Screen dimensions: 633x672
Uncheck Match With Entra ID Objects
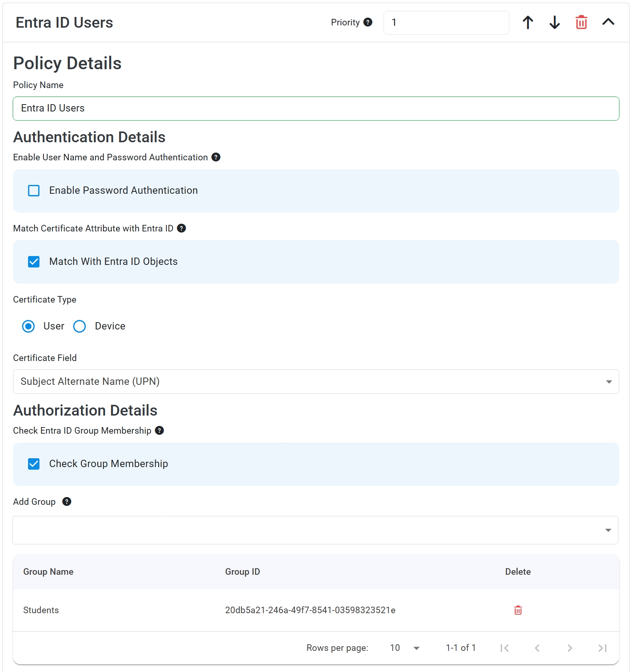point(34,262)
